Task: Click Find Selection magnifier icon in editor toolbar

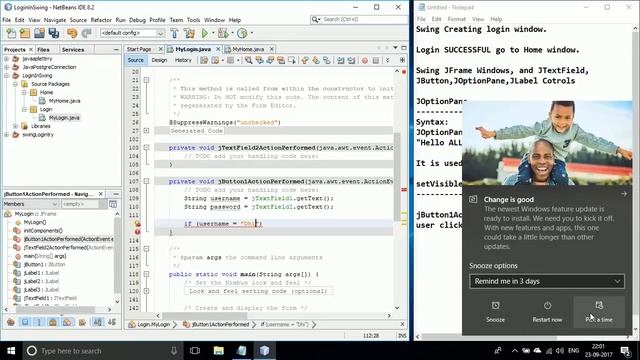Action: 248,60
